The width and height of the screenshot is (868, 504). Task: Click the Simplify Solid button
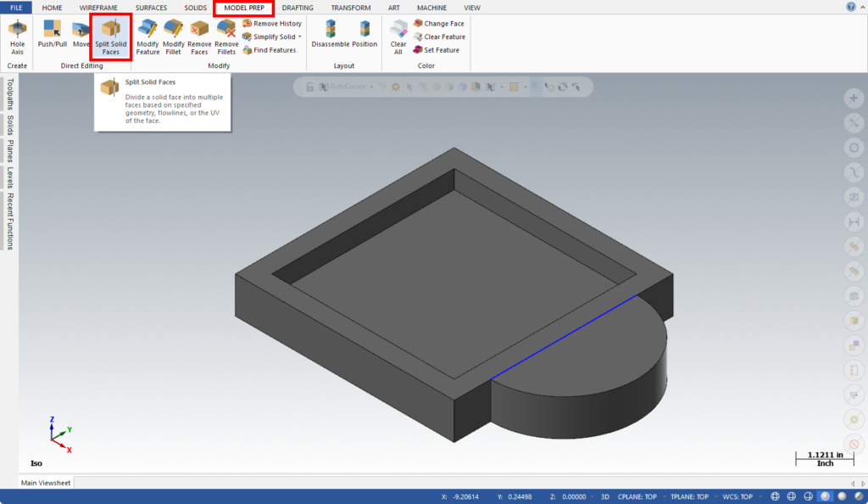(x=269, y=36)
